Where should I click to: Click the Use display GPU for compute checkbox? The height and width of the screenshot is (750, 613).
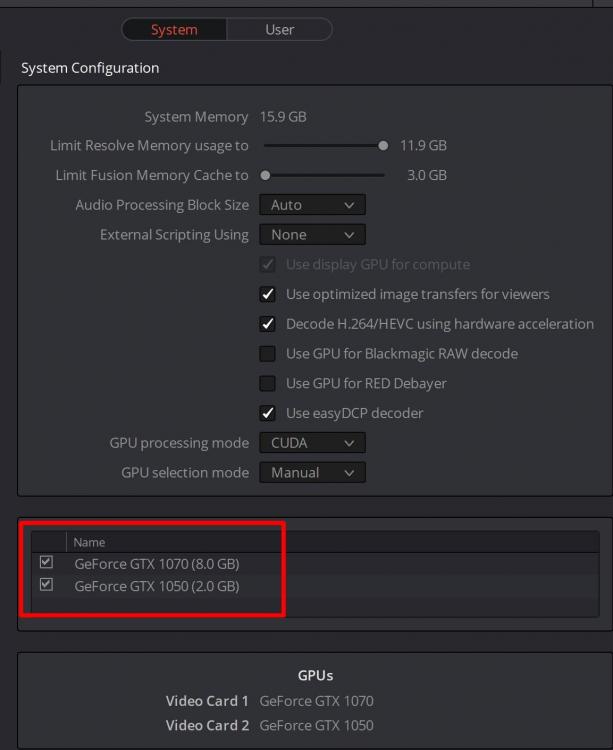(x=267, y=265)
